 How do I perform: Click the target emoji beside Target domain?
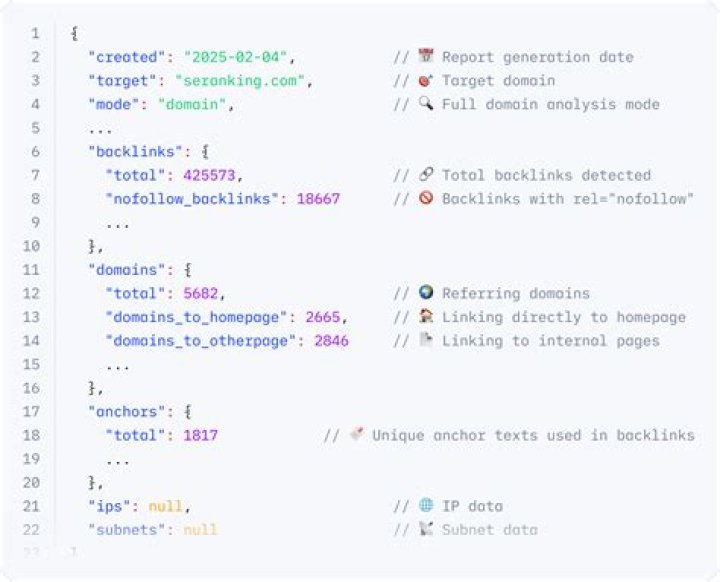tap(426, 81)
